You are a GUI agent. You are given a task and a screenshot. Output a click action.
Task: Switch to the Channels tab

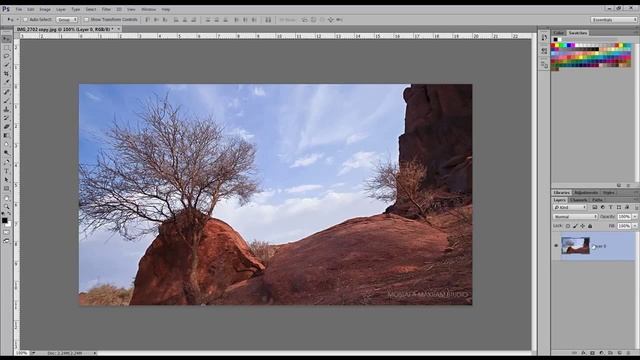[x=578, y=200]
